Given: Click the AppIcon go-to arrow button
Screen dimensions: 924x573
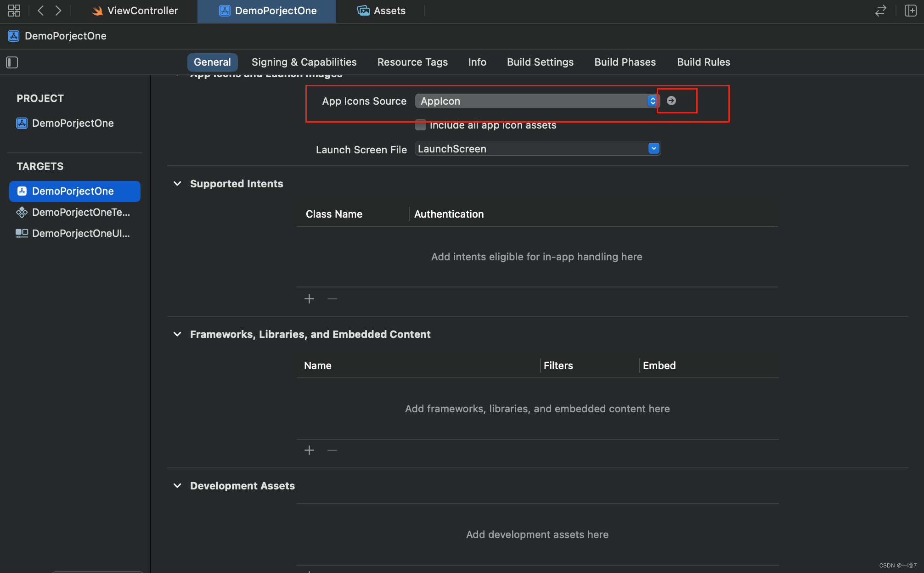Looking at the screenshot, I should click(x=671, y=101).
